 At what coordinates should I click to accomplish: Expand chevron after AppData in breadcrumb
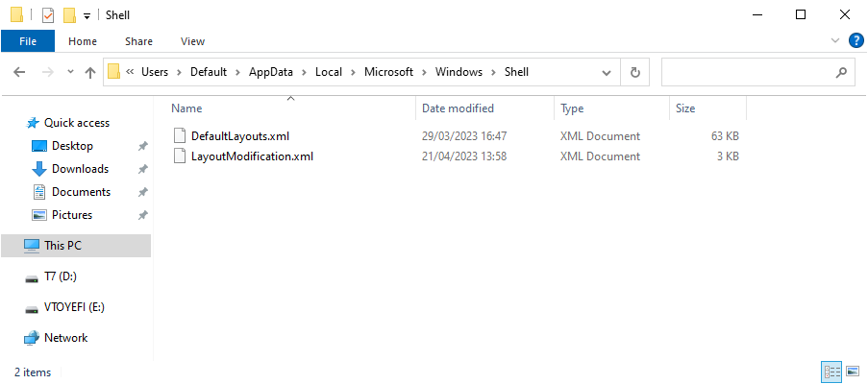305,72
